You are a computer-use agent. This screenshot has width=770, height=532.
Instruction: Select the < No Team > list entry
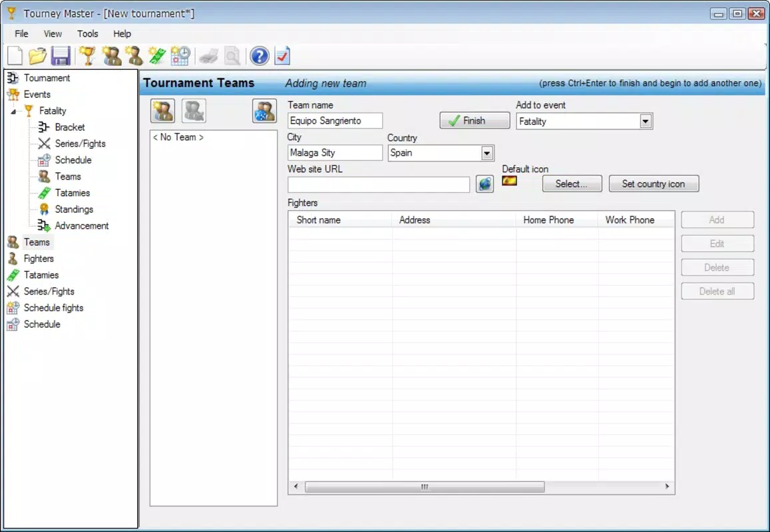tap(178, 138)
